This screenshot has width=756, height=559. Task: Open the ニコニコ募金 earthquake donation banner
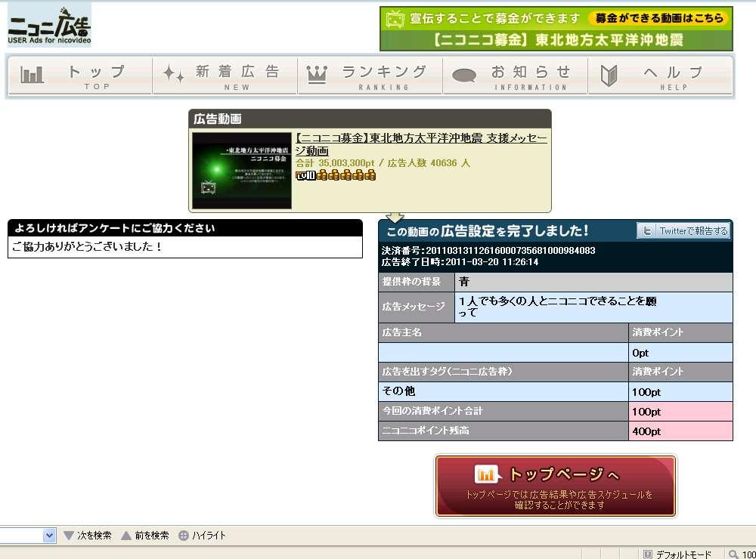tap(556, 29)
